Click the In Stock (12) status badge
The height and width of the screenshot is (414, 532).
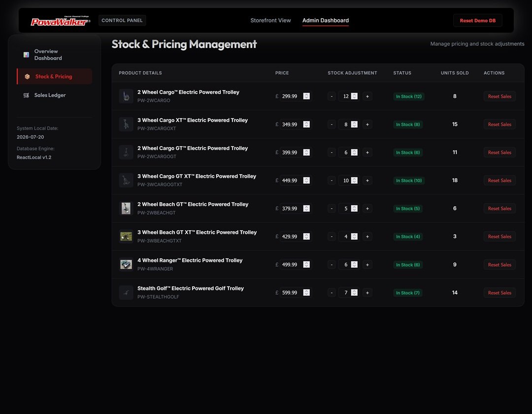click(x=408, y=96)
